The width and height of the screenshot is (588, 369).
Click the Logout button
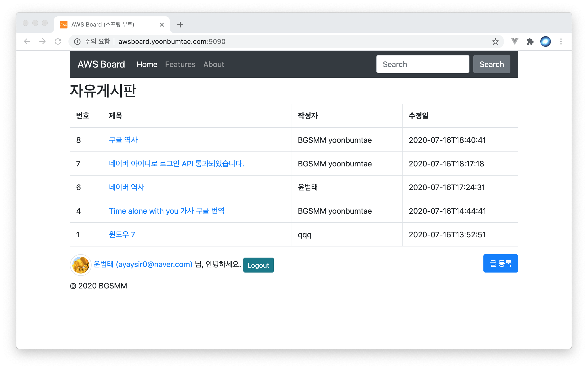(x=258, y=265)
